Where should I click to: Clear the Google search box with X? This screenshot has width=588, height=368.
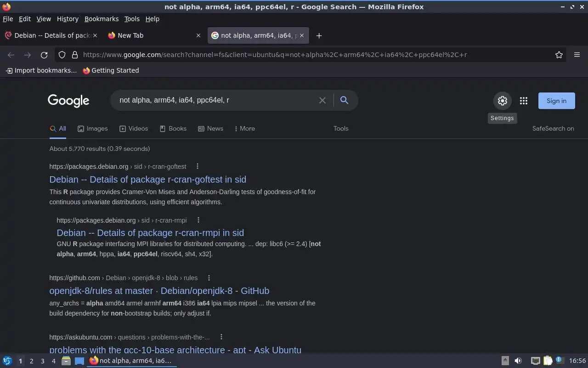coord(322,100)
